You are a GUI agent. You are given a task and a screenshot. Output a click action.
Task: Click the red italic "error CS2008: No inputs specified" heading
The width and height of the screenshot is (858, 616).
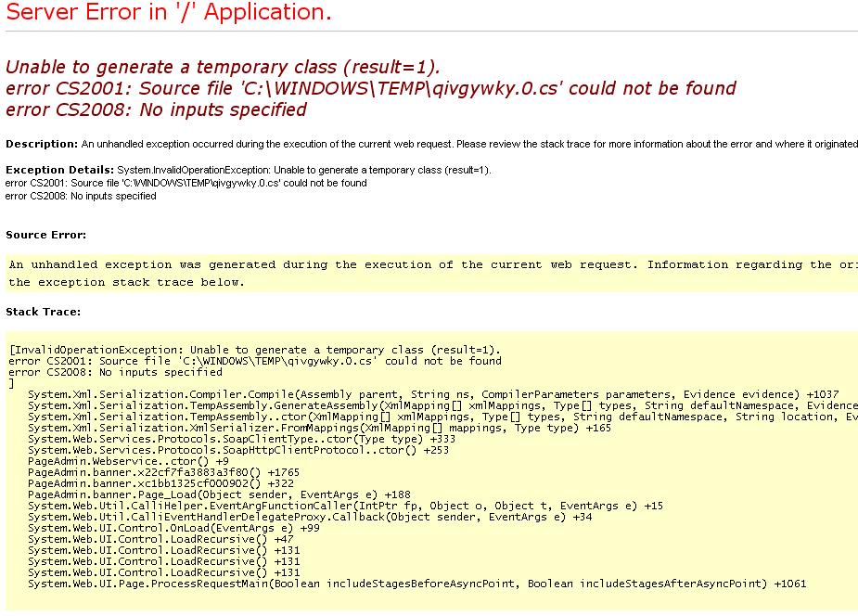[x=156, y=109]
